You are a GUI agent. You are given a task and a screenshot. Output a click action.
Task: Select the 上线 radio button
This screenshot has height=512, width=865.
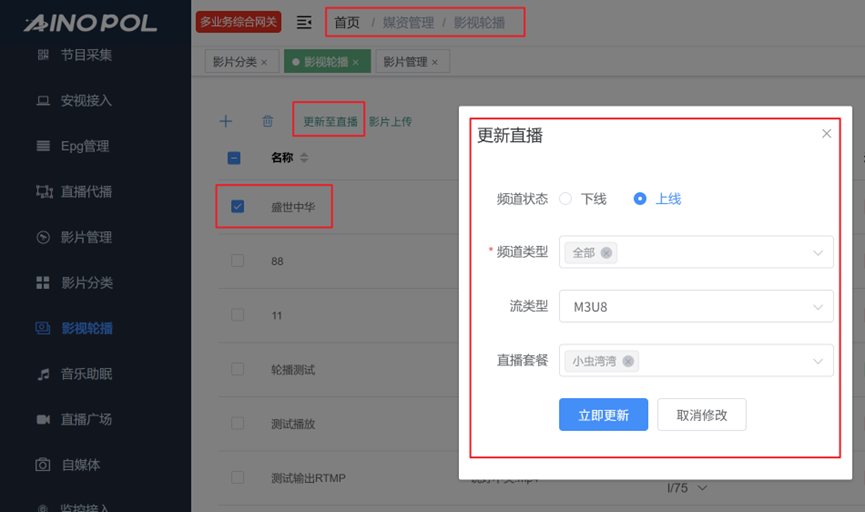640,199
